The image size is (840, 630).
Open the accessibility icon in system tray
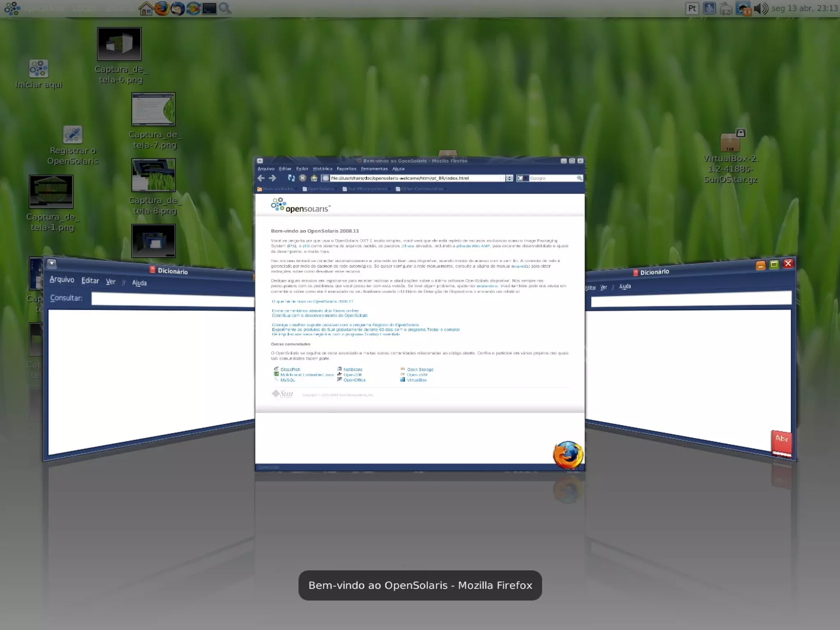709,8
